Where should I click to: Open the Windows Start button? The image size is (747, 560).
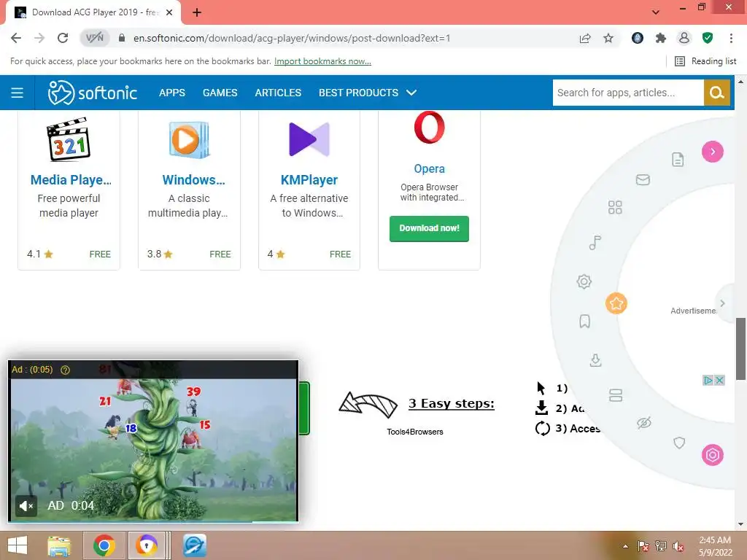click(18, 545)
